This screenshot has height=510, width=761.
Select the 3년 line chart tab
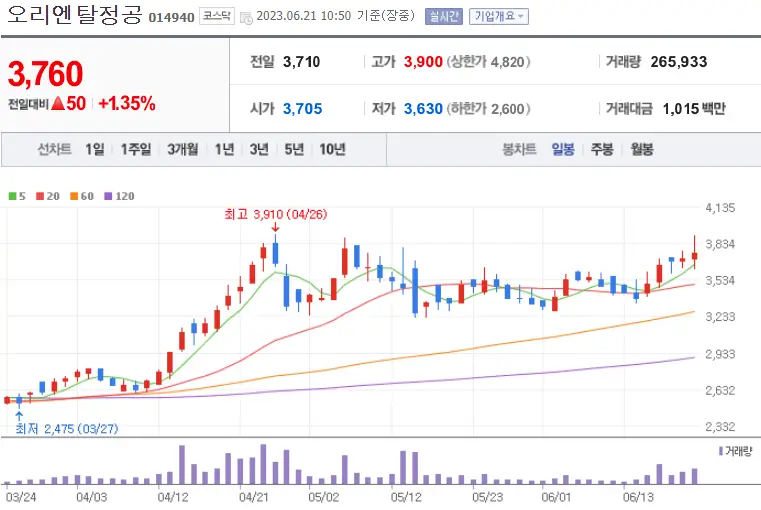pos(259,149)
